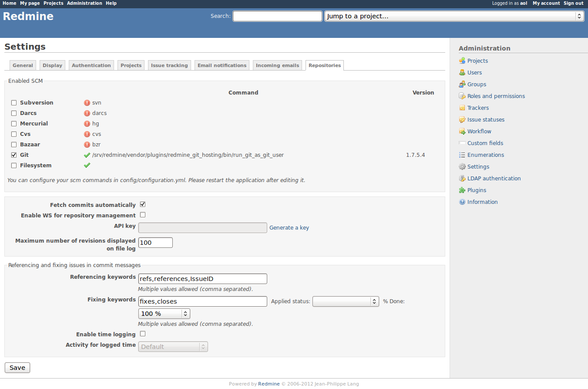This screenshot has width=588, height=389.
Task: Uncheck the Git SCM checkbox
Action: pos(14,155)
